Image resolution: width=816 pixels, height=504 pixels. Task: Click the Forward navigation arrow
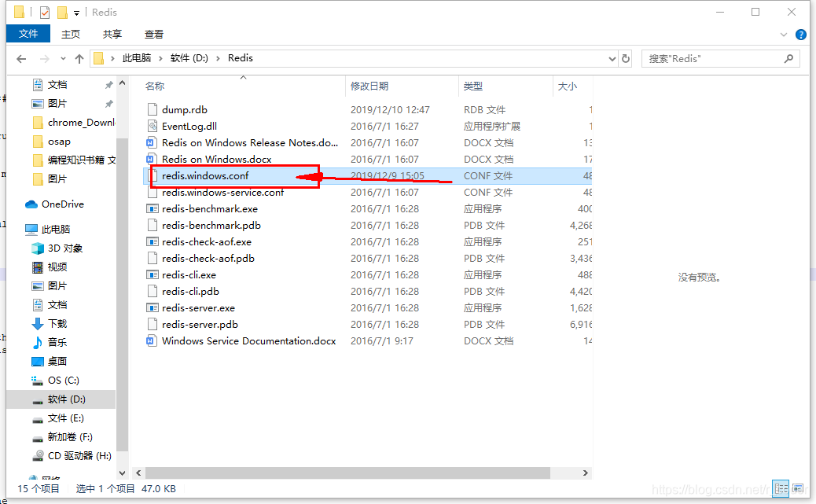pyautogui.click(x=45, y=59)
